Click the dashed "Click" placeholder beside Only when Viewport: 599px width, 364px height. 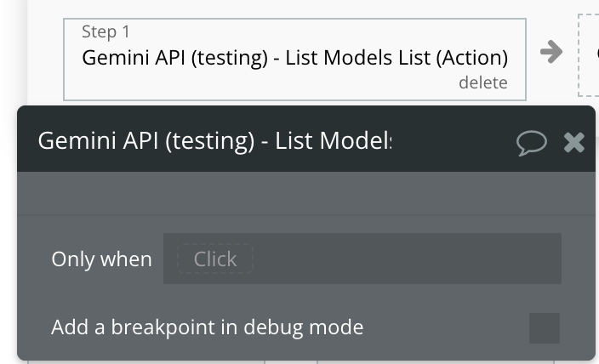click(x=214, y=259)
